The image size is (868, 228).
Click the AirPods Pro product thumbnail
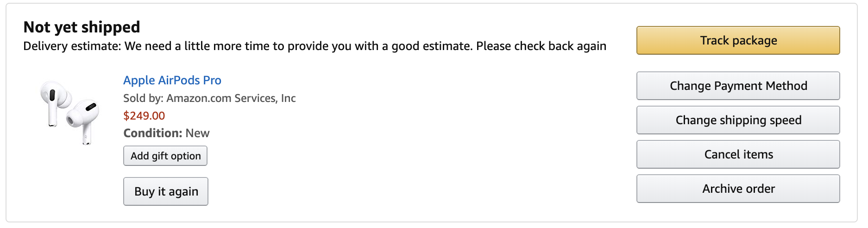[69, 113]
